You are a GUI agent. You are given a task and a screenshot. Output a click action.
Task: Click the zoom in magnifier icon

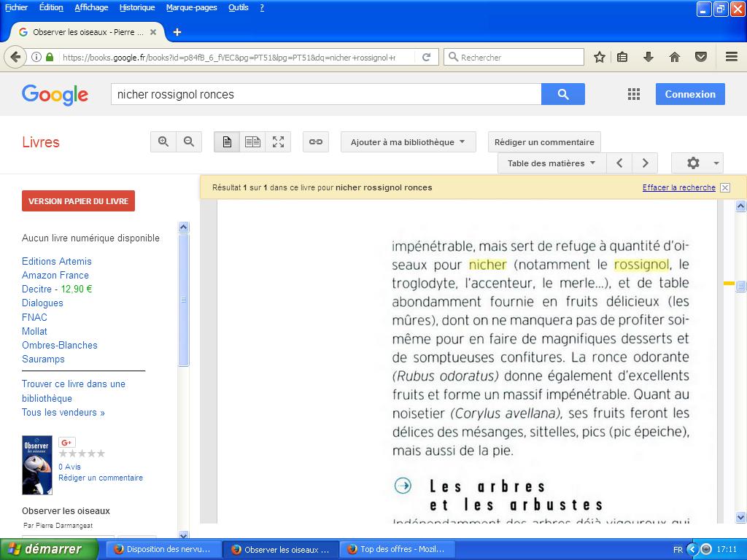tap(163, 142)
